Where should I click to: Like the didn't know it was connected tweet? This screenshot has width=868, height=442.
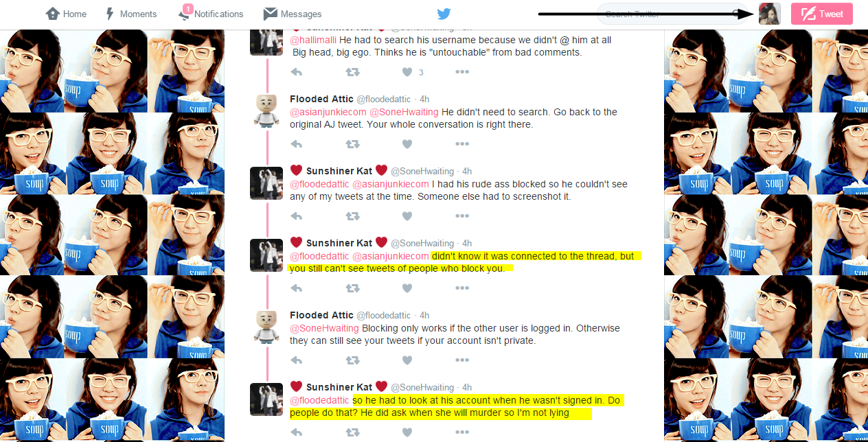pyautogui.click(x=407, y=288)
